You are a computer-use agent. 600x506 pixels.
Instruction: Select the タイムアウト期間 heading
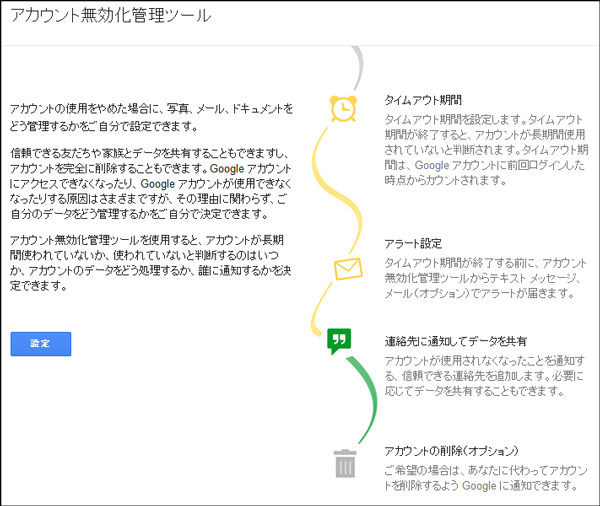(423, 100)
